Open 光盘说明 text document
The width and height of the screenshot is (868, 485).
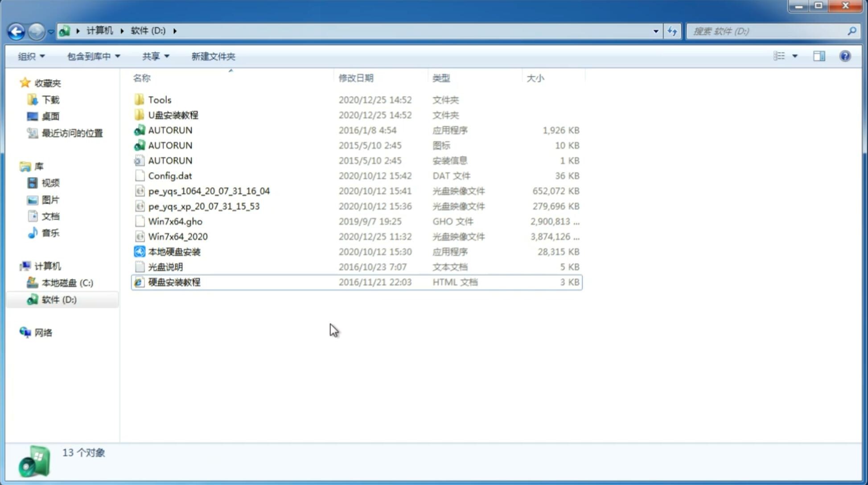[x=166, y=267]
